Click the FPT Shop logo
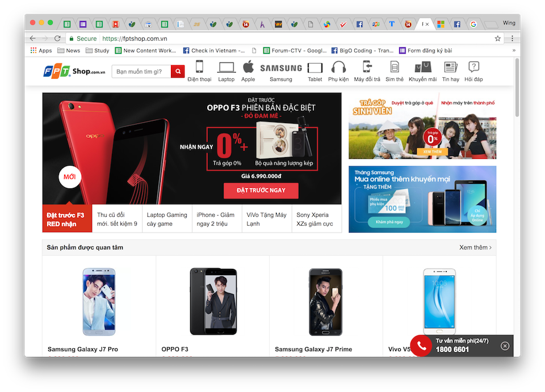This screenshot has height=392, width=545. pyautogui.click(x=74, y=71)
